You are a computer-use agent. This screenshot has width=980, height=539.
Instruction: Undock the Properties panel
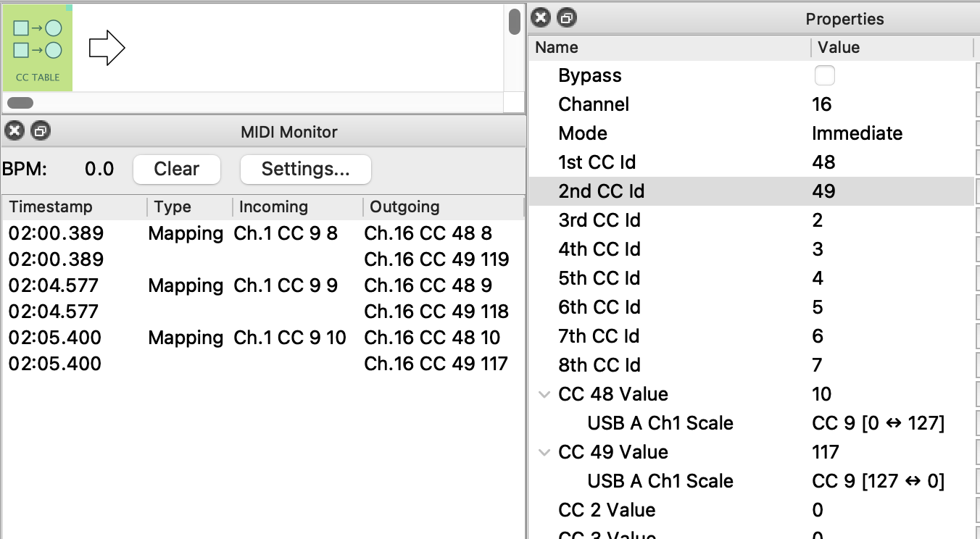567,18
